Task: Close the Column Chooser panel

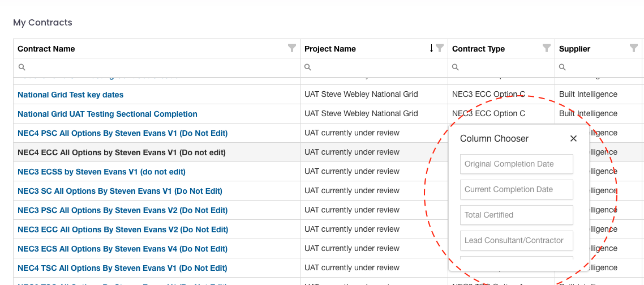Action: coord(573,139)
